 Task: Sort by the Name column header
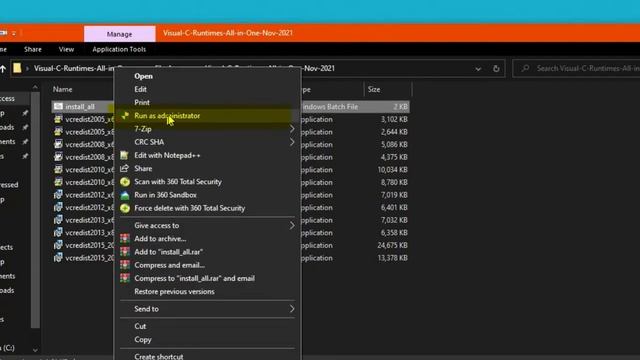[x=62, y=89]
